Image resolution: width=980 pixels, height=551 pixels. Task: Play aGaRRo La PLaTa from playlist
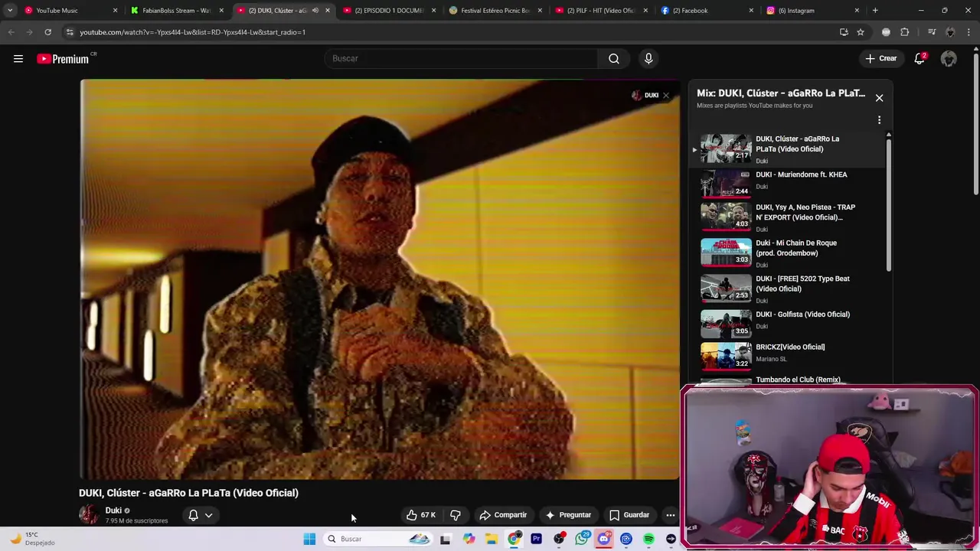pos(789,149)
